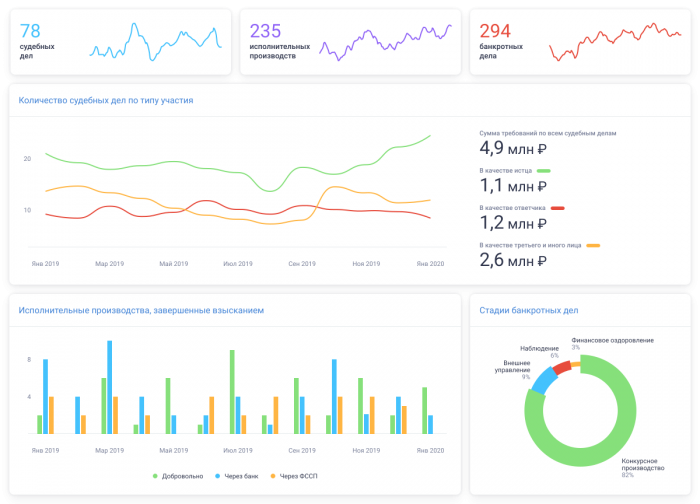This screenshot has width=700, height=504.
Task: Click orange swatch beside третьего и иного лица
Action: tap(592, 245)
